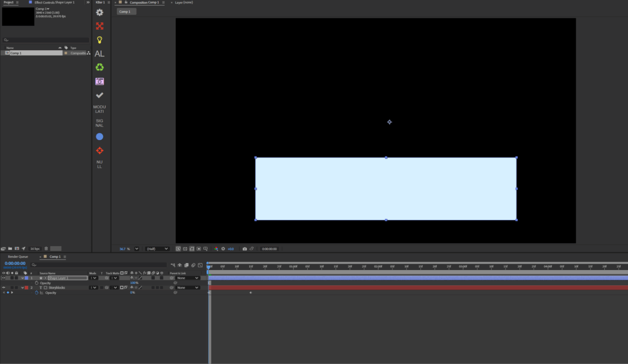628x364 pixels.
Task: Take a Snapshot of the composition
Action: click(x=244, y=248)
